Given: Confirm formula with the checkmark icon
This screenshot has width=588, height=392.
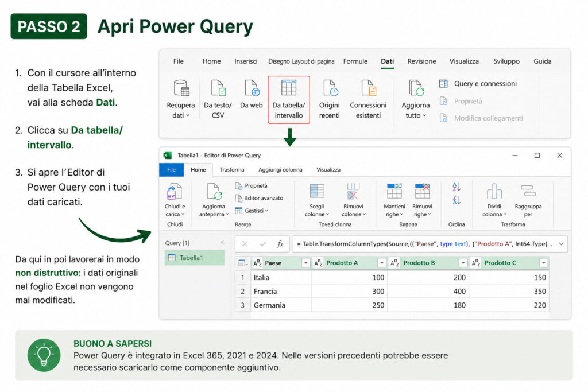Looking at the screenshot, I should [263, 244].
